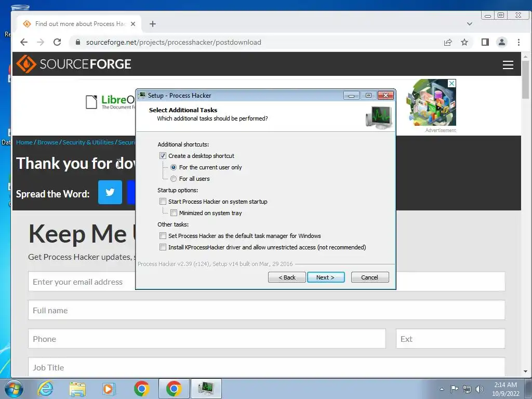Viewport: 532px width, 399px height.
Task: Open Windows Media Player in taskbar
Action: point(109,389)
